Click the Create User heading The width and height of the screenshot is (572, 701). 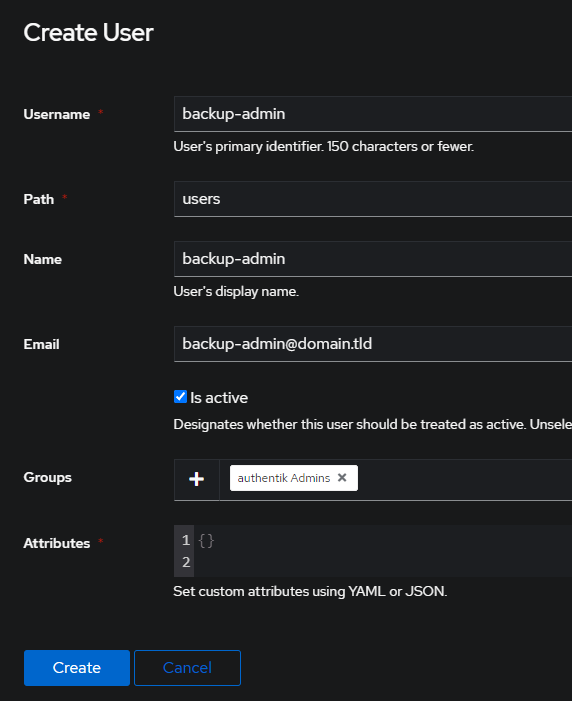89,33
